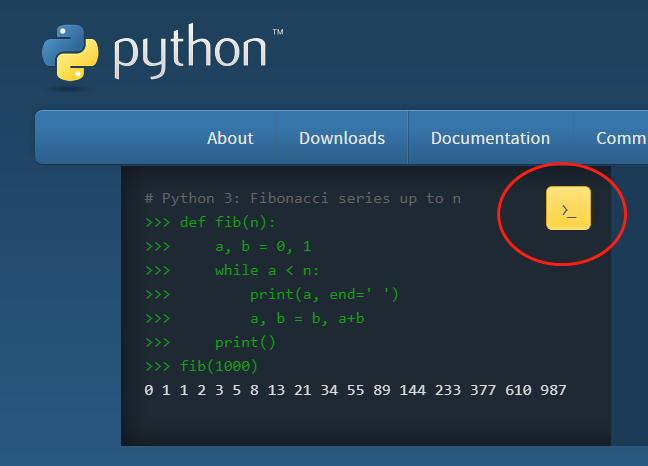Click the Fibonacci series comment line

tap(302, 198)
